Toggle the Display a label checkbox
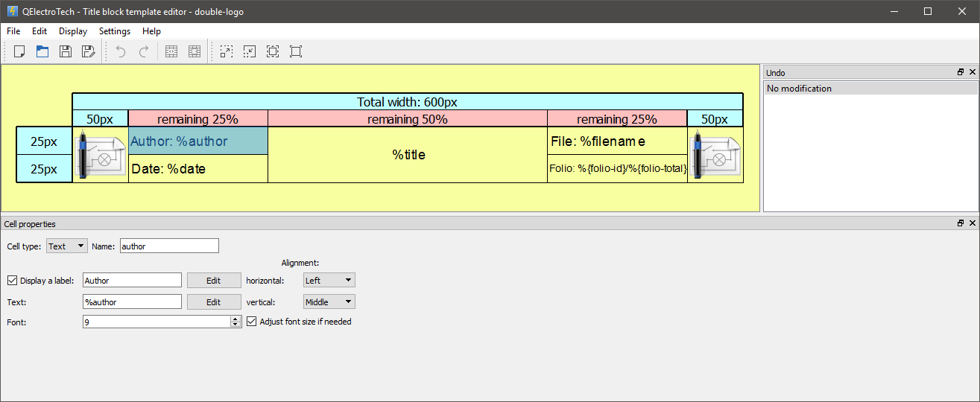The height and width of the screenshot is (402, 980). point(12,281)
